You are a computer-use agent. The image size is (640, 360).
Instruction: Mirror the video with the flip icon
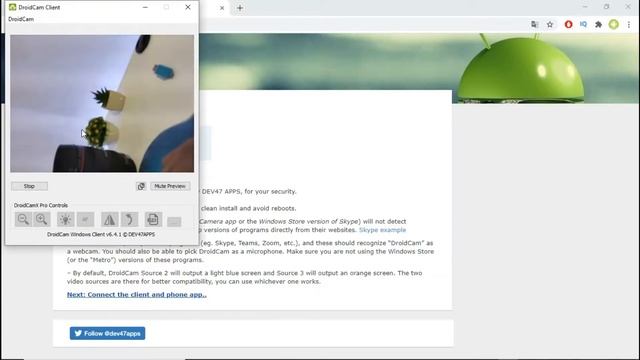click(109, 220)
